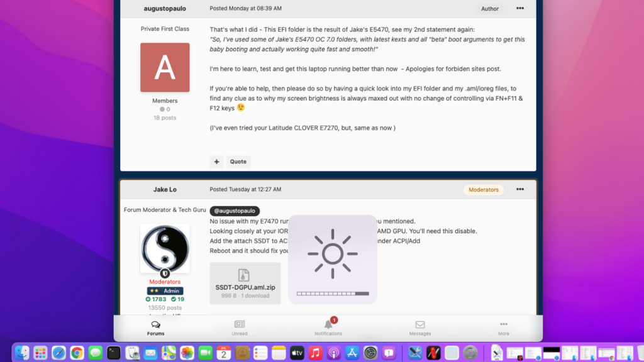The width and height of the screenshot is (644, 362).
Task: Open Photos from the Dock
Action: pyautogui.click(x=187, y=353)
